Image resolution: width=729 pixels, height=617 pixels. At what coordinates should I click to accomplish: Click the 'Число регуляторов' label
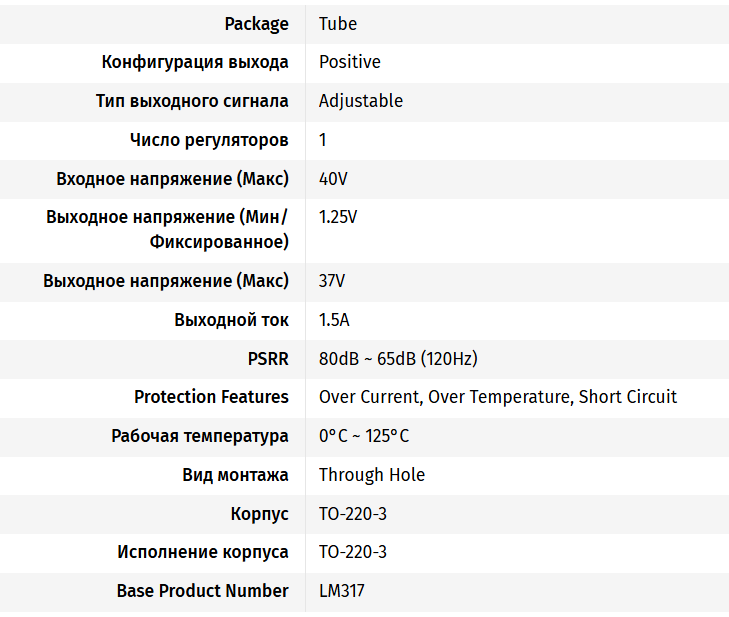pos(209,140)
